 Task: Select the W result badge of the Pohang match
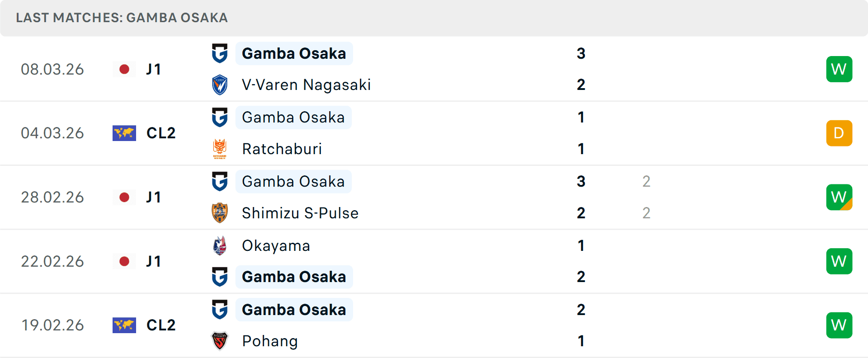coord(839,325)
